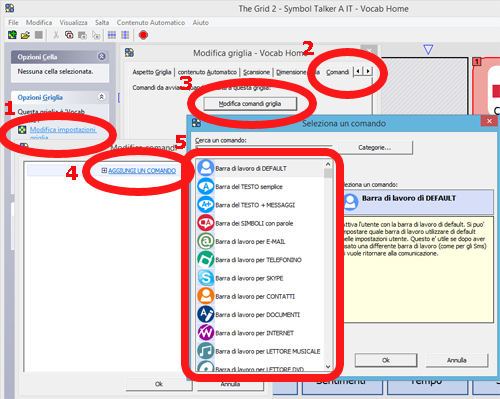The image size is (500, 399).
Task: Click the command list scroll up arrow
Action: pos(328,164)
